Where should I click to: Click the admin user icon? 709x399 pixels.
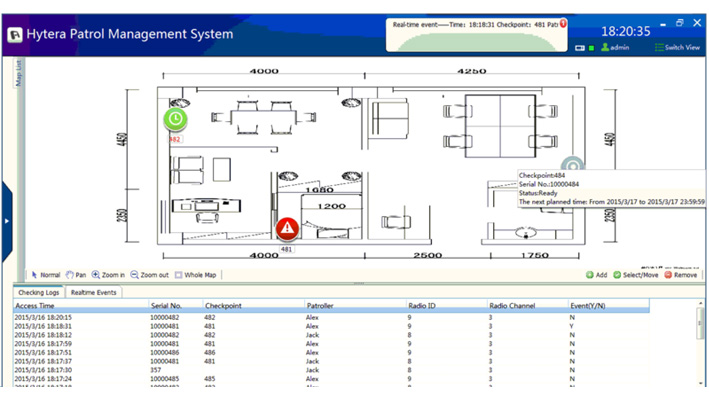[605, 47]
